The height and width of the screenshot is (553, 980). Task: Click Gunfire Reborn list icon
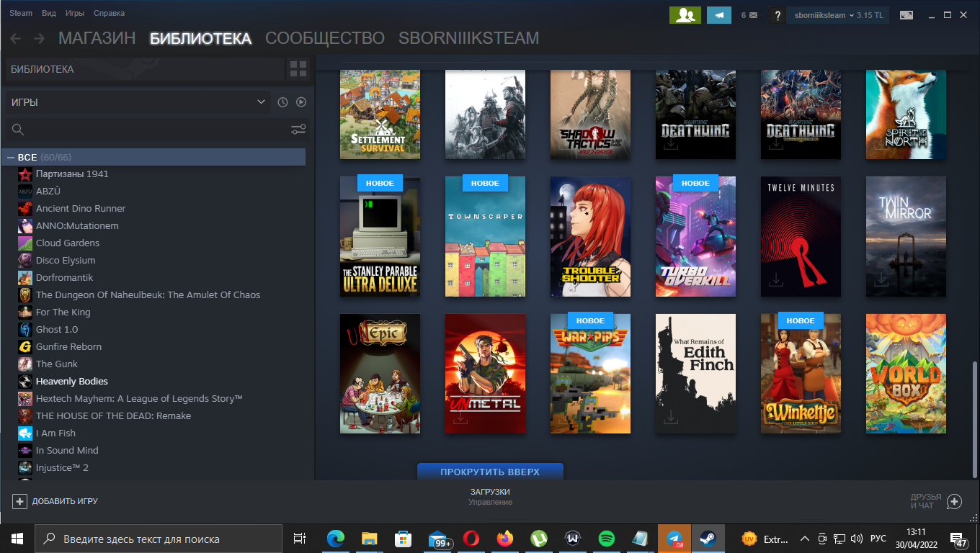25,346
